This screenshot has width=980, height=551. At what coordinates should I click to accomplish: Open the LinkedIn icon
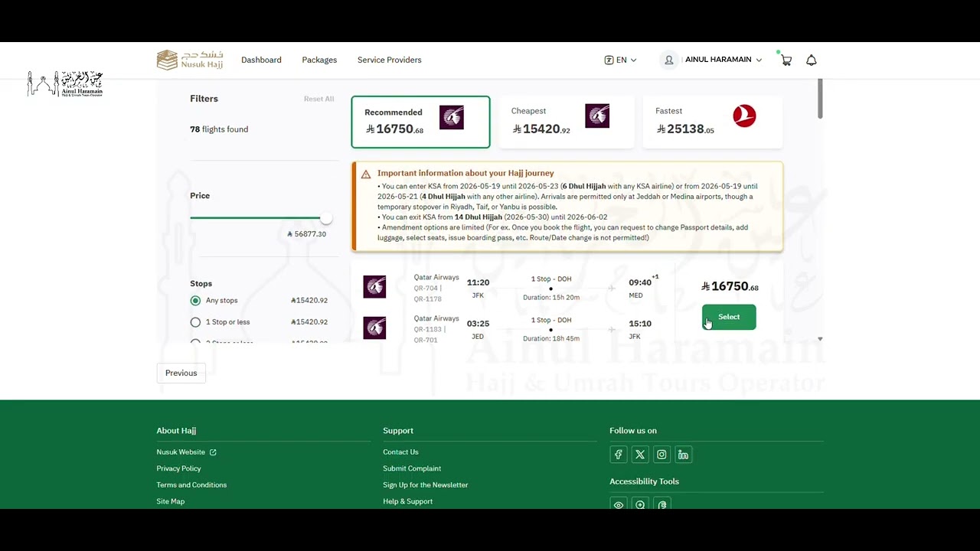(x=683, y=455)
